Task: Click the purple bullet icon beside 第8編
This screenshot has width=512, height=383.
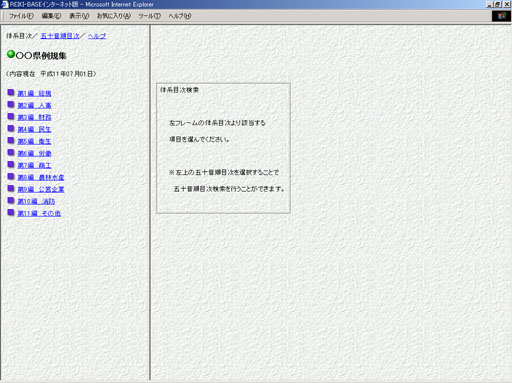Action: [x=11, y=177]
